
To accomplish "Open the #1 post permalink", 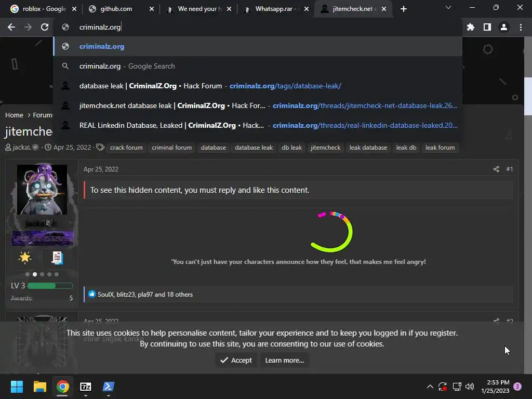I will click(x=509, y=169).
